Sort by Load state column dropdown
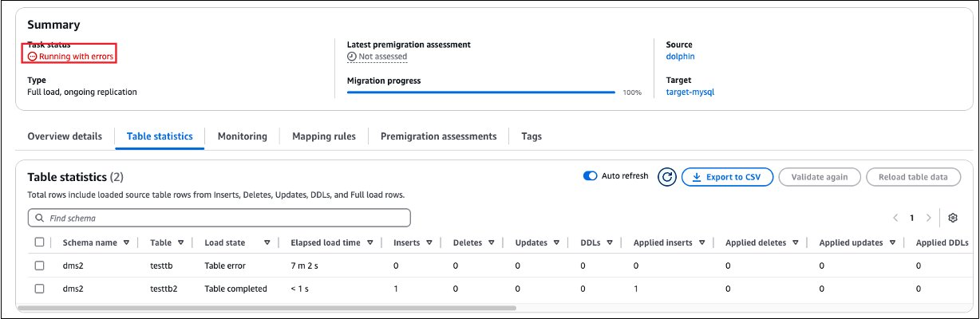 point(267,242)
